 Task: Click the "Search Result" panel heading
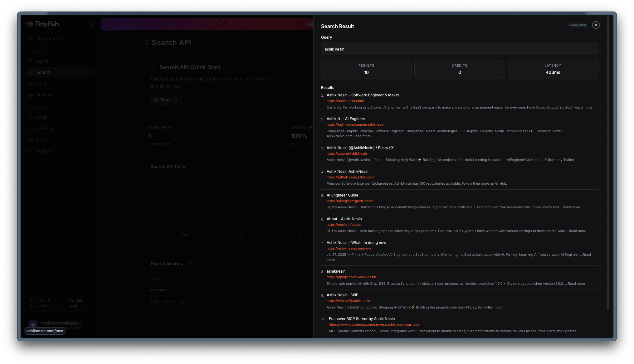[338, 26]
